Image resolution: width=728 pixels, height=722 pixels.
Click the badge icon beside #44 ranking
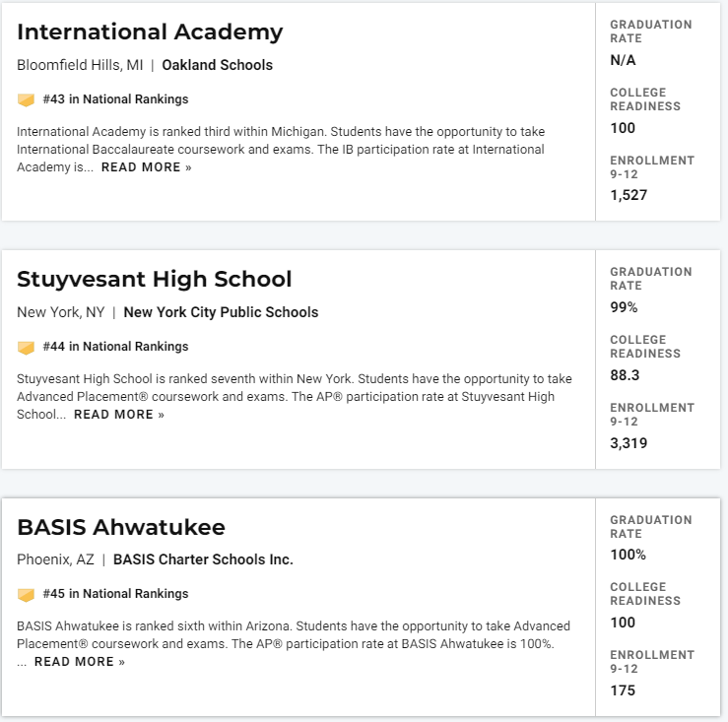point(26,348)
